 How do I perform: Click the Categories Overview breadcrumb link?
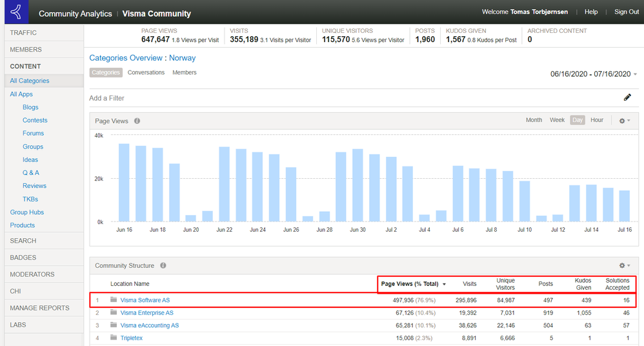[x=126, y=58]
